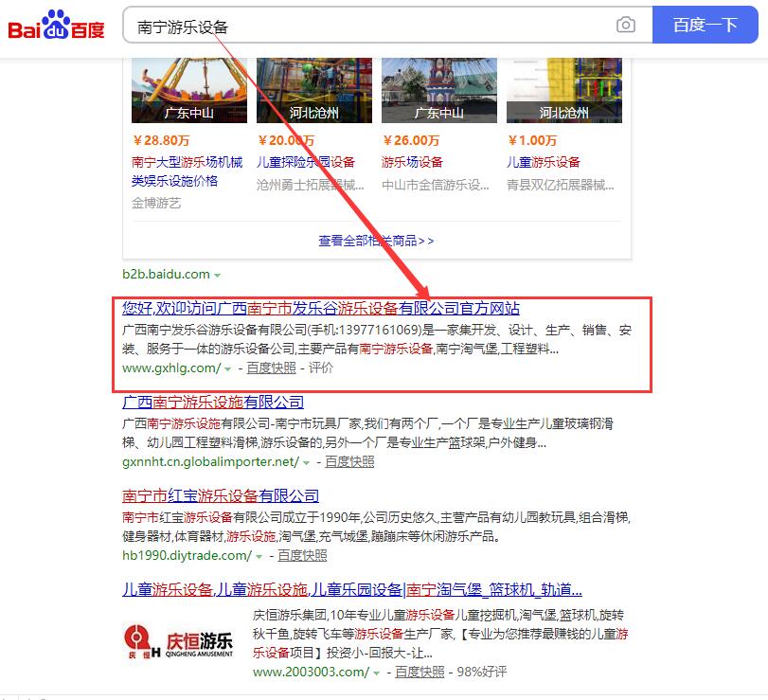Open 百度快照 for hb1990.diytrade.com result
768x700 pixels.
(x=302, y=555)
